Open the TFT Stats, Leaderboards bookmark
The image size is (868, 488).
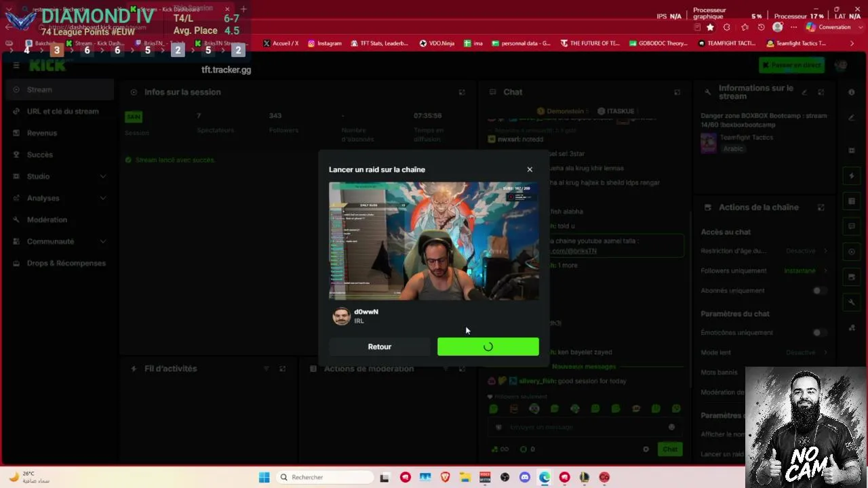pos(380,43)
